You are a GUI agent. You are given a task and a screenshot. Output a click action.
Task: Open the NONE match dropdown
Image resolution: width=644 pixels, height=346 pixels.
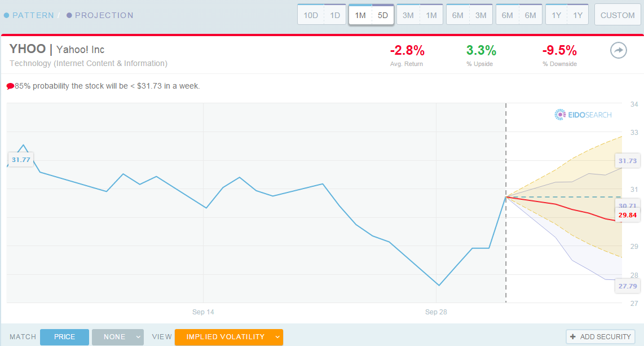(118, 337)
